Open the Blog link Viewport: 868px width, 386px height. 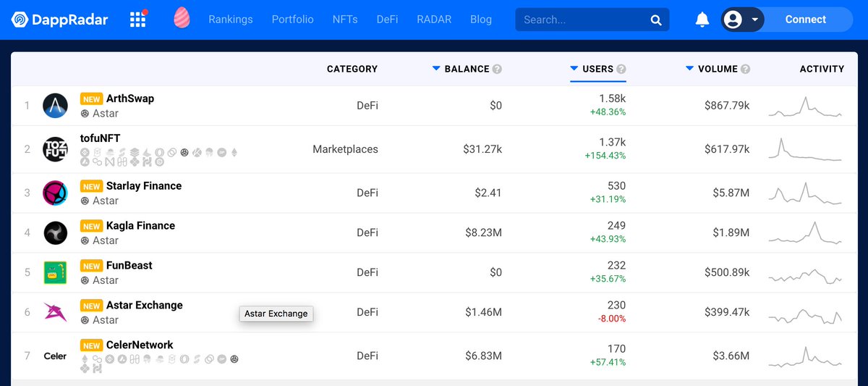[481, 20]
